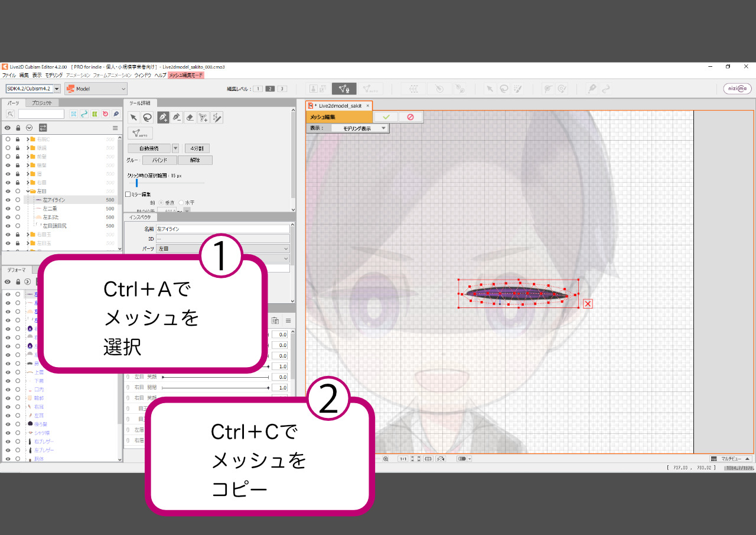
Task: Click the curve path filter icon in parts panel
Action: (84, 114)
